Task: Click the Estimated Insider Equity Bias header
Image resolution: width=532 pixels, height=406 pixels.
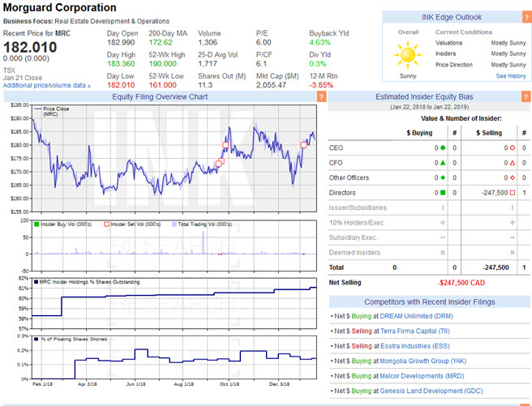Action: [424, 97]
